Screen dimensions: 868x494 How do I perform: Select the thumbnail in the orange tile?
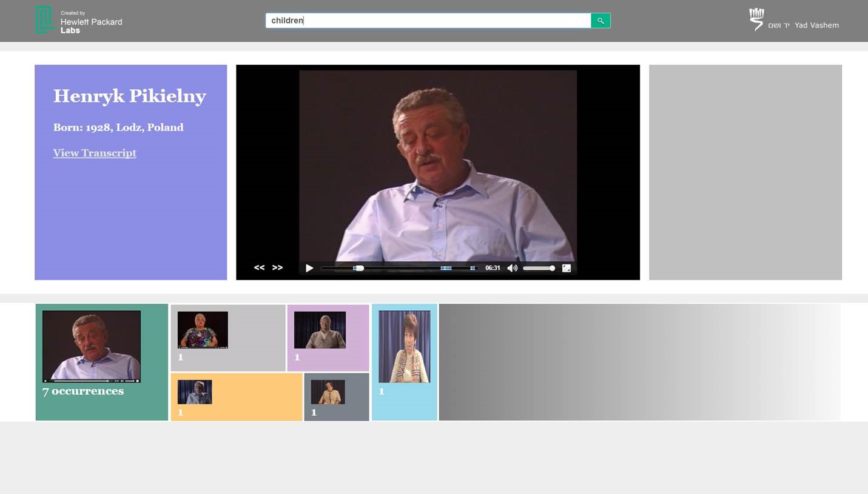coord(195,392)
